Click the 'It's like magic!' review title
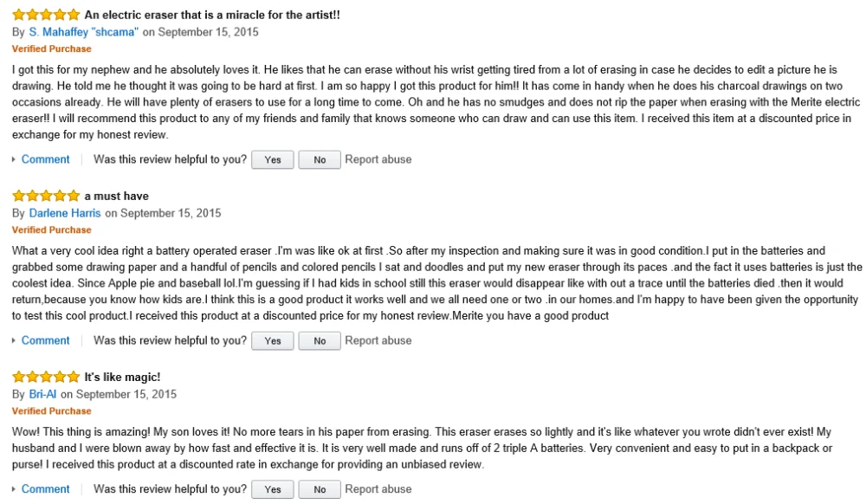This screenshot has height=504, width=866. [x=122, y=377]
